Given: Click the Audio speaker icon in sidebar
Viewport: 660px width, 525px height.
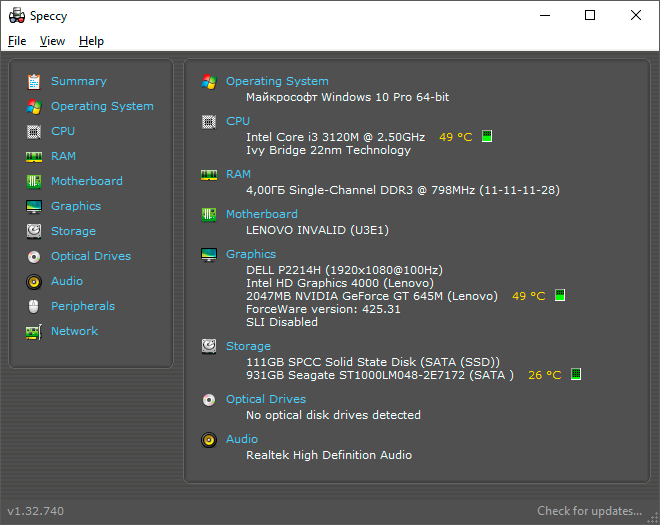Looking at the screenshot, I should [x=34, y=282].
